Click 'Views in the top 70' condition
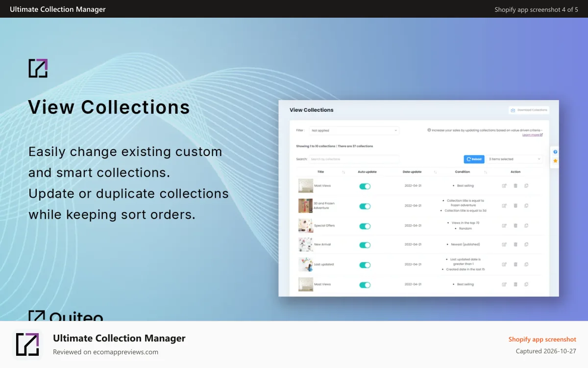This screenshot has width=588, height=368. [465, 223]
